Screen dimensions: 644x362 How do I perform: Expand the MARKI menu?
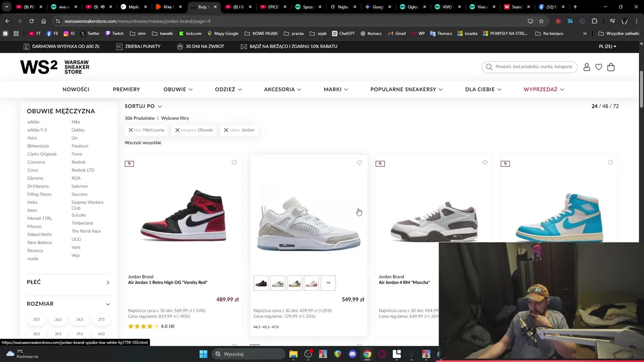pyautogui.click(x=336, y=89)
